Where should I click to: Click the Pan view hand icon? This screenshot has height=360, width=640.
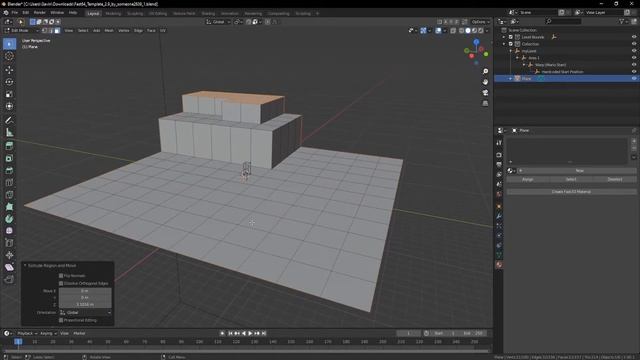pos(485,82)
